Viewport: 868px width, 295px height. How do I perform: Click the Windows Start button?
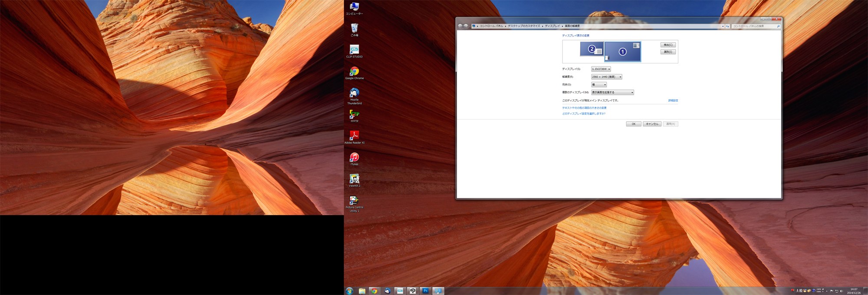point(349,291)
